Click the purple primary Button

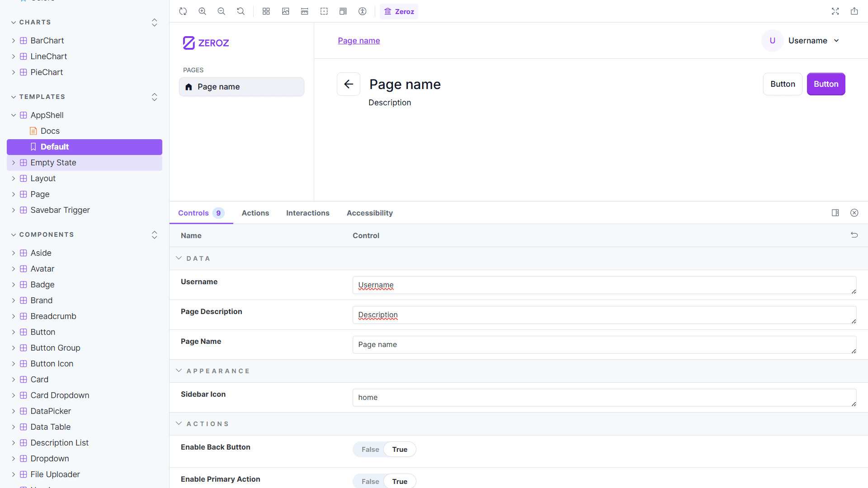[826, 84]
